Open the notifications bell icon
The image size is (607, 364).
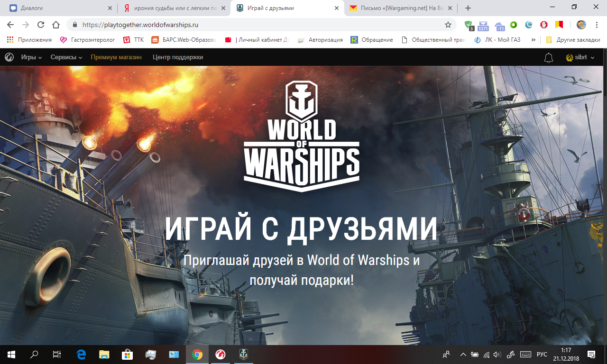548,58
